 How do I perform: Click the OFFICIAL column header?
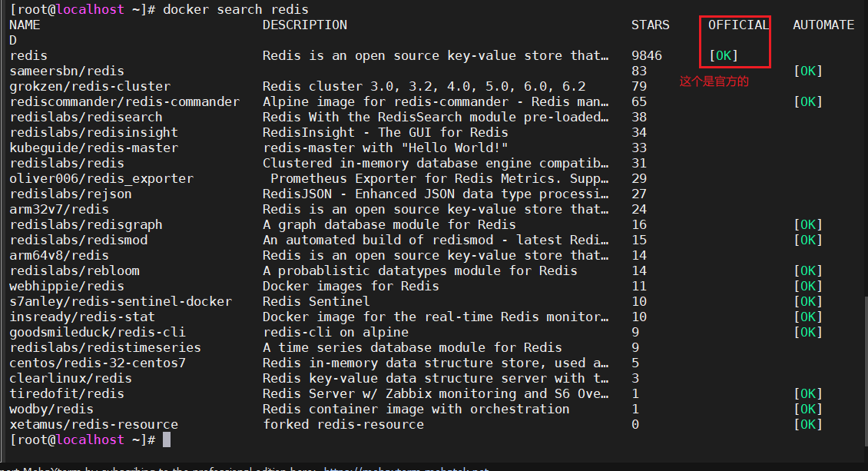738,25
